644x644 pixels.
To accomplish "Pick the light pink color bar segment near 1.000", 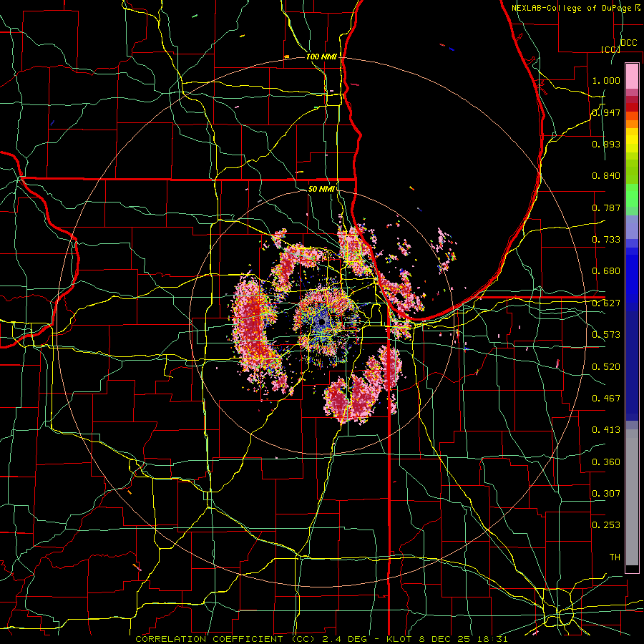I will (632, 77).
